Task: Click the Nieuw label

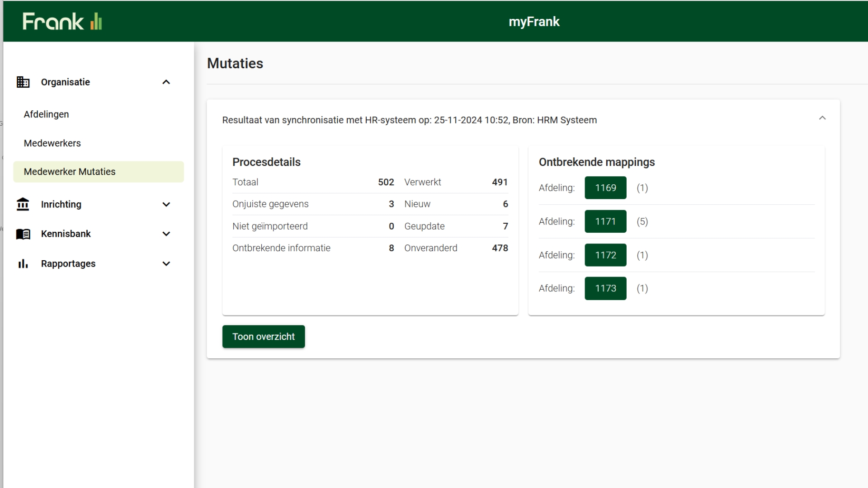Action: (417, 204)
